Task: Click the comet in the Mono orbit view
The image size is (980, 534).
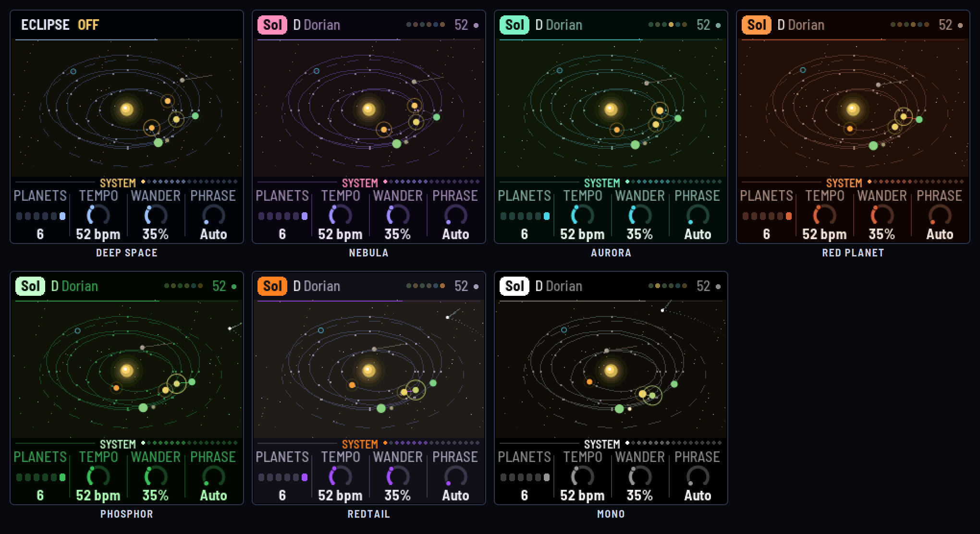Action: [x=662, y=310]
